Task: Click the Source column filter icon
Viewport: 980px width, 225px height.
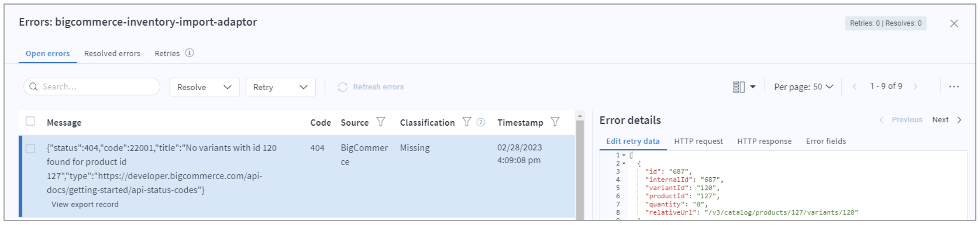Action: click(x=381, y=122)
